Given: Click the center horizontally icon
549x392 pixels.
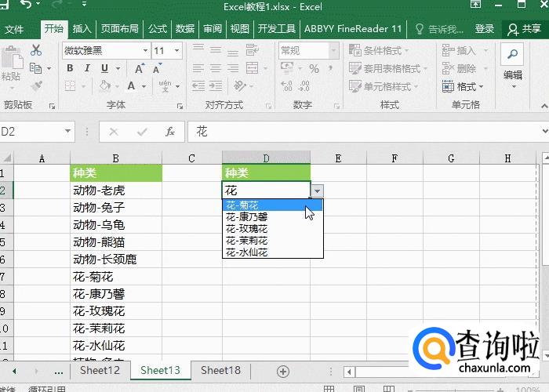Looking at the screenshot, I should tap(216, 68).
